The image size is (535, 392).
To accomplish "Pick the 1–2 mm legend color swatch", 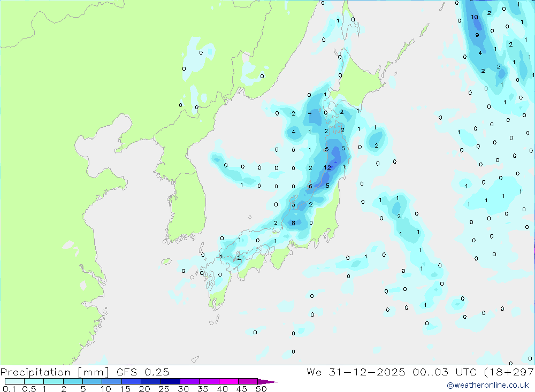I will [x=53, y=381].
